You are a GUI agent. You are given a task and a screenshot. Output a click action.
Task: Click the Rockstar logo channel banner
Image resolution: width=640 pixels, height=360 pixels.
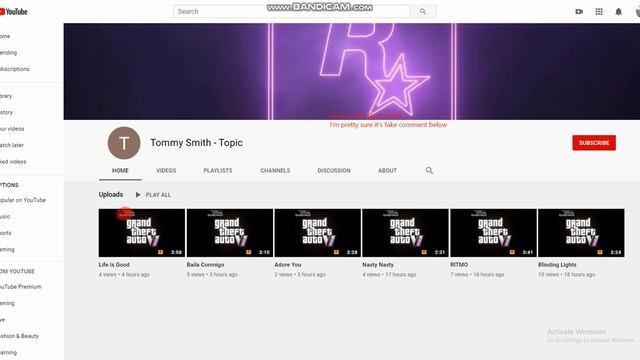[352, 71]
